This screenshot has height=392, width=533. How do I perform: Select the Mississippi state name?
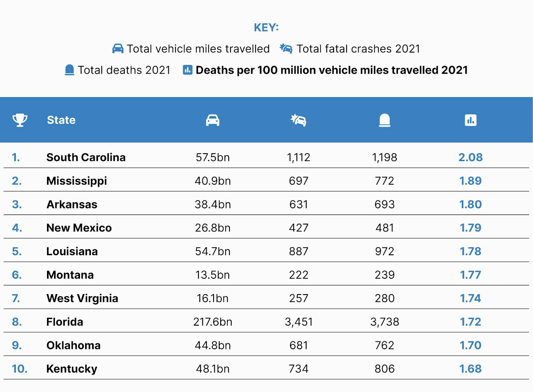click(x=77, y=181)
